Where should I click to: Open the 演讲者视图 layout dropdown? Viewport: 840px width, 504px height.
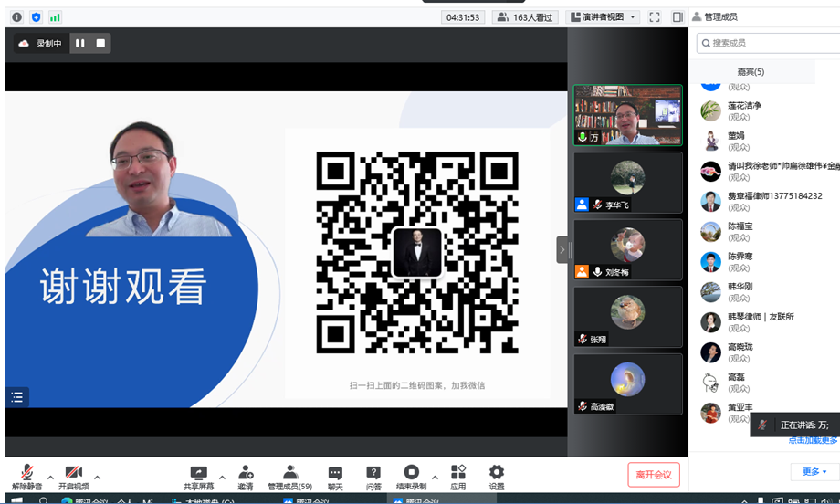(x=602, y=17)
